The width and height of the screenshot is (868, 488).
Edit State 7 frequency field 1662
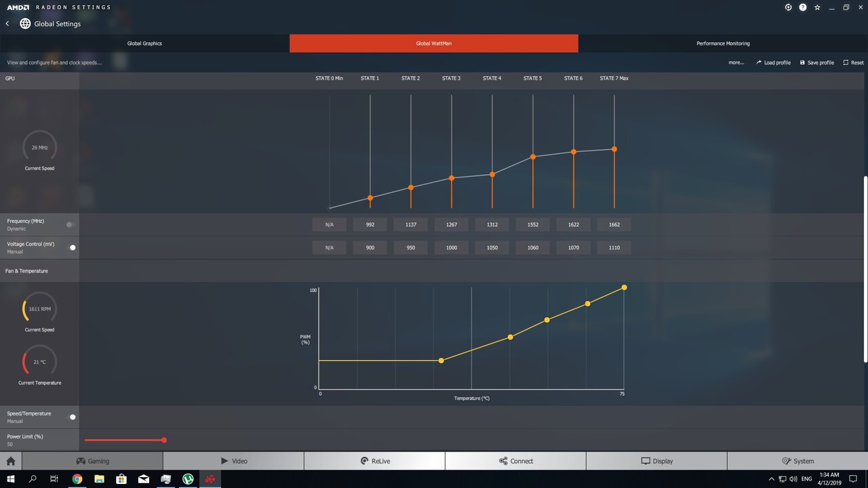614,224
